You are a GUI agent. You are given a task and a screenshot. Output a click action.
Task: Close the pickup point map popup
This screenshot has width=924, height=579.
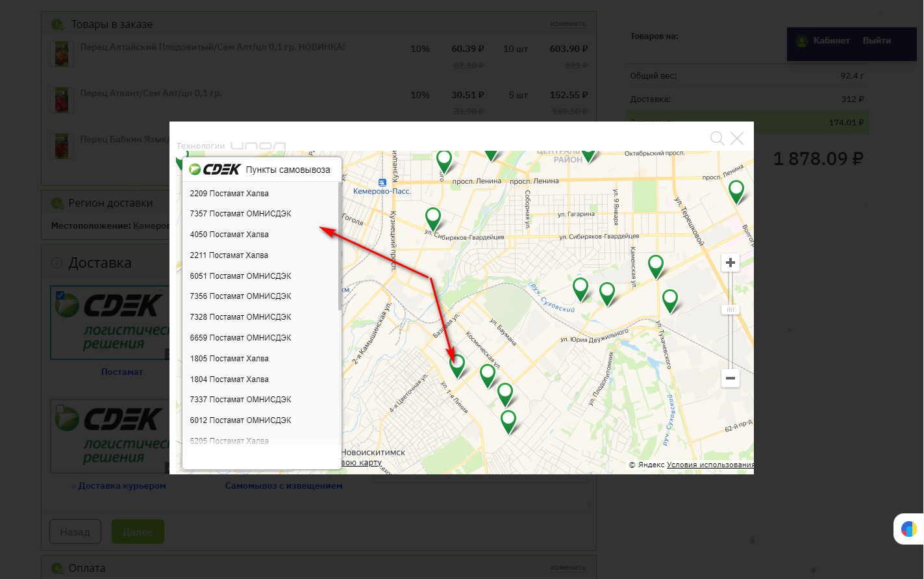pos(737,138)
